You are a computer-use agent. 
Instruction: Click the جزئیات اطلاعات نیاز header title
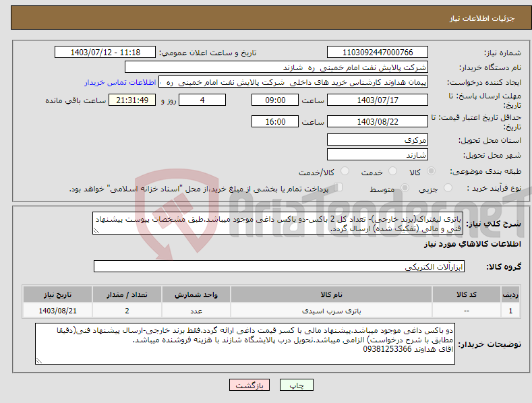[x=482, y=18]
